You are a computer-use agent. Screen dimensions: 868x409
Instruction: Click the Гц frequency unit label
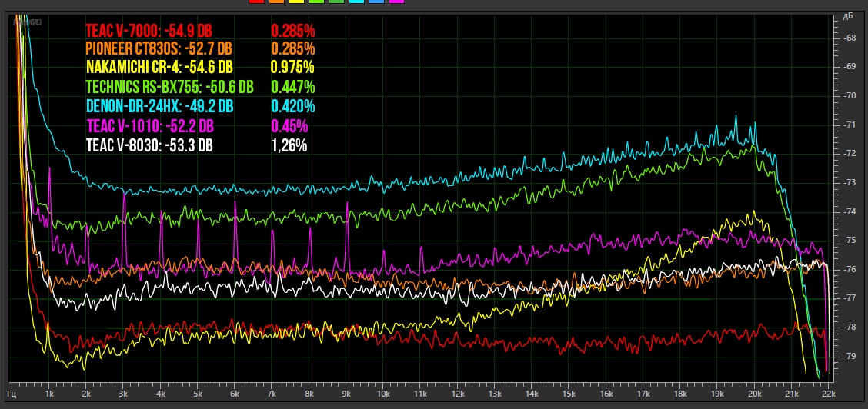click(x=12, y=393)
